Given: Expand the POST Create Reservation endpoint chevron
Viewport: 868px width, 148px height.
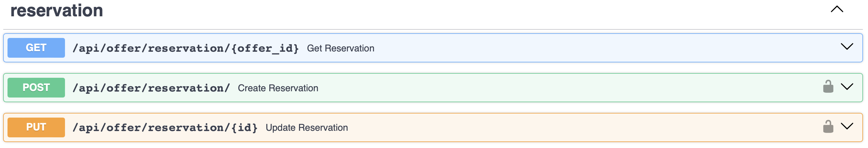Looking at the screenshot, I should click(x=846, y=87).
